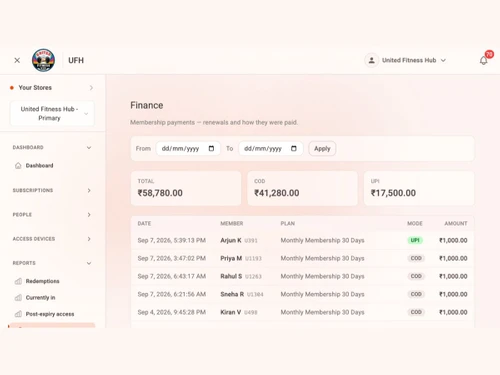The height and width of the screenshot is (375, 500).
Task: Click the user avatar icon
Action: (x=371, y=60)
